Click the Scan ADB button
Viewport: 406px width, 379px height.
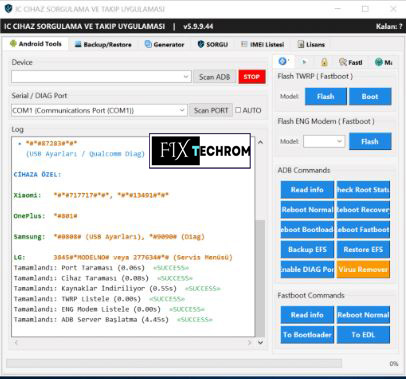click(215, 77)
